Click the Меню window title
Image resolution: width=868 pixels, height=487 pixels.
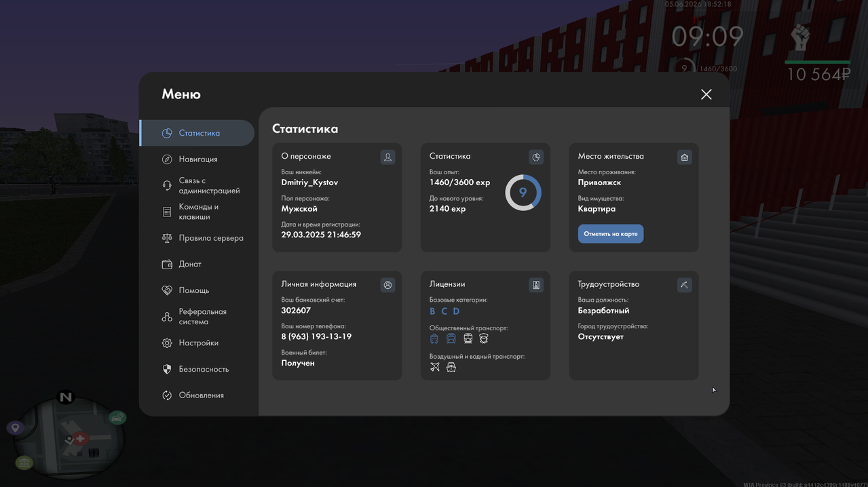(181, 94)
